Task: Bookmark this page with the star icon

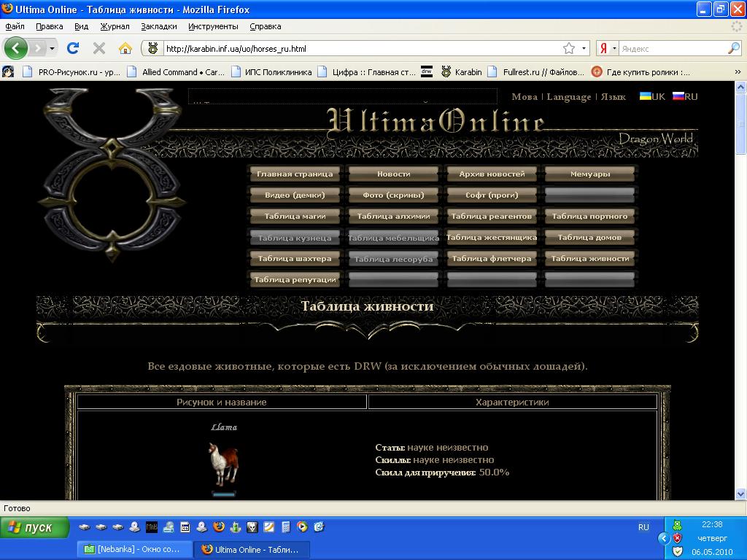Action: pos(569,48)
